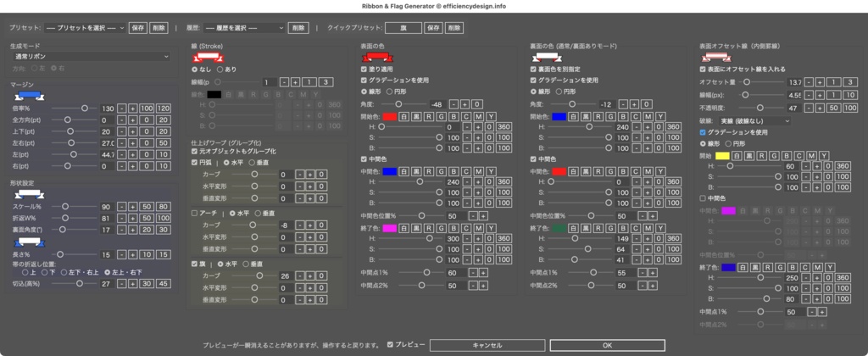Click the minus button in 上下(pt) row

122,132
